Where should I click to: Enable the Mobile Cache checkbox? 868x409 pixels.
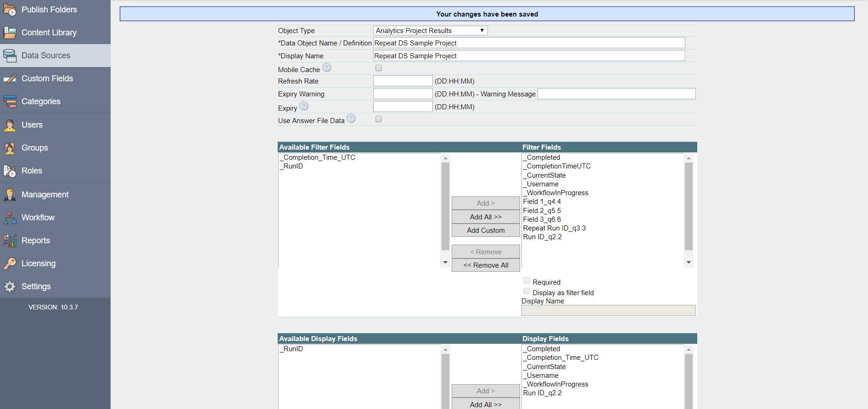(379, 68)
